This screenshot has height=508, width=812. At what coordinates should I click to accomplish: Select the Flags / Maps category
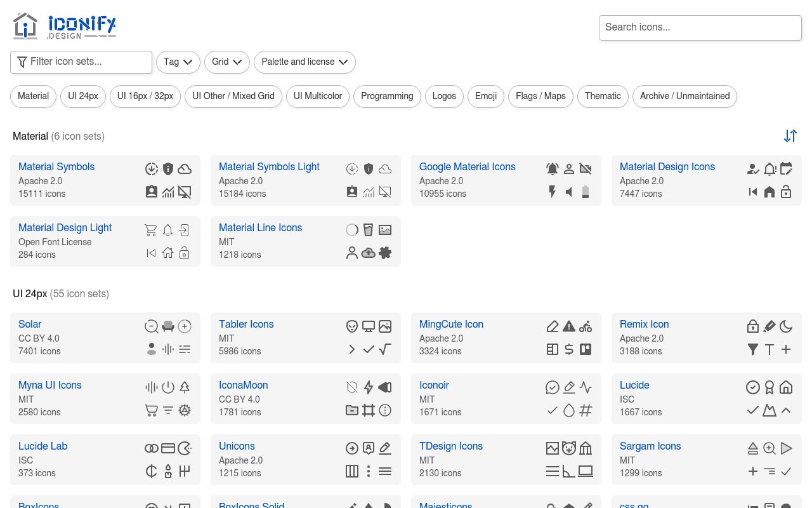[x=540, y=96]
